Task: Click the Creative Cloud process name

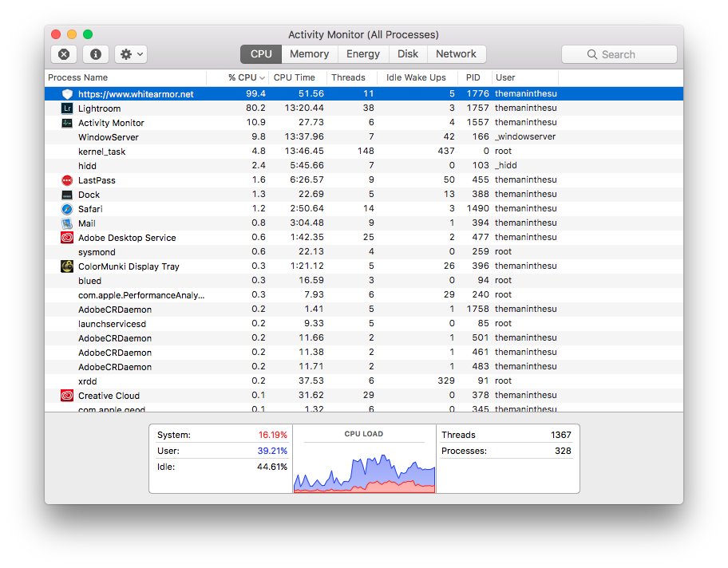Action: point(109,396)
